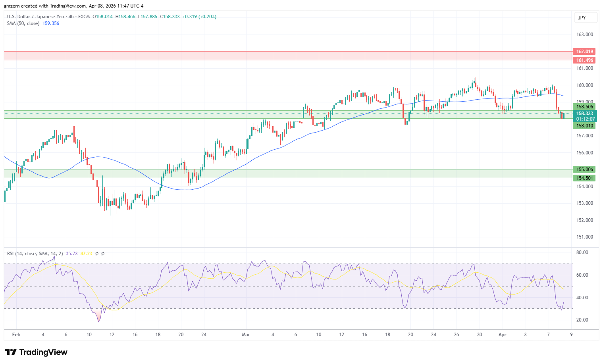The width and height of the screenshot is (603, 364).
Task: Select the SMA (50, close) indicator label
Action: [x=23, y=23]
